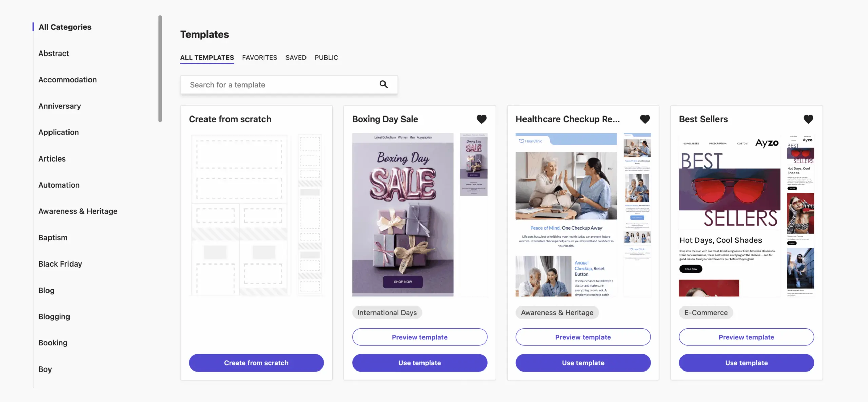
Task: Preview the Boxing Day Sale template
Action: [x=419, y=337]
